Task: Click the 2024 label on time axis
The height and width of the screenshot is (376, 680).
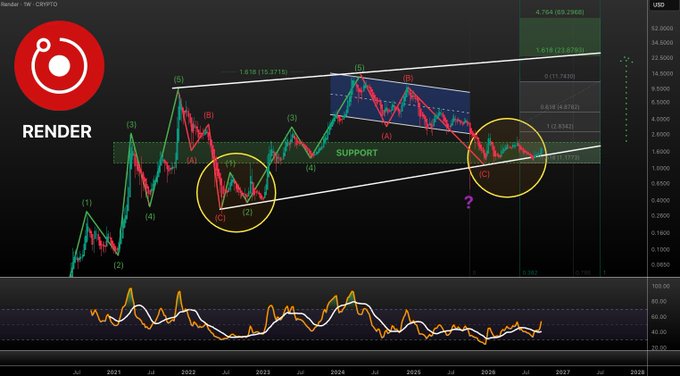Action: (337, 372)
